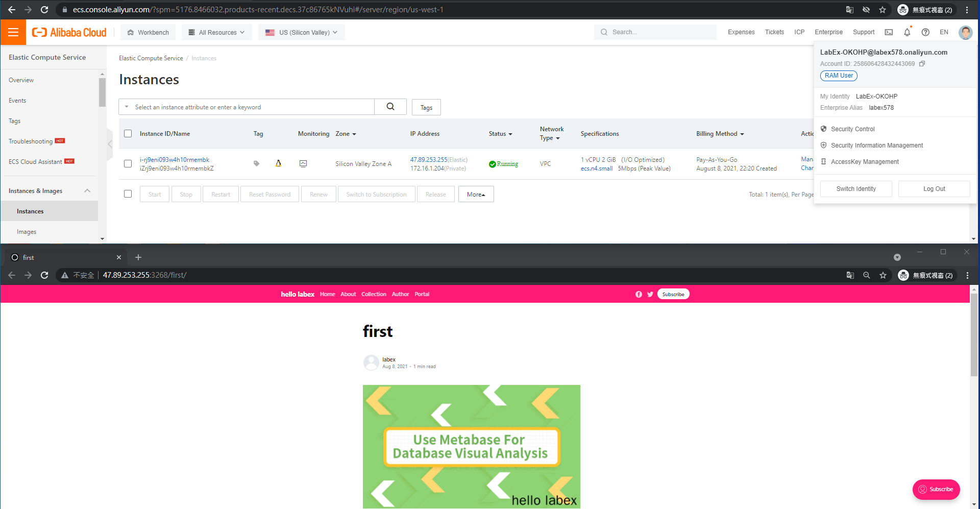Click the Log Out button
Image resolution: width=980 pixels, height=509 pixels.
tap(934, 189)
